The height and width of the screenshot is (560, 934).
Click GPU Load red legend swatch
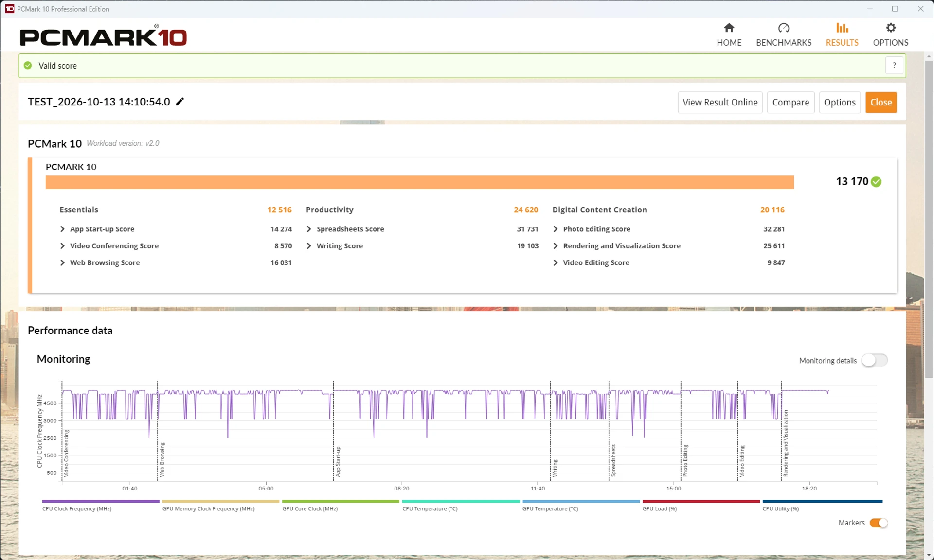(x=701, y=501)
